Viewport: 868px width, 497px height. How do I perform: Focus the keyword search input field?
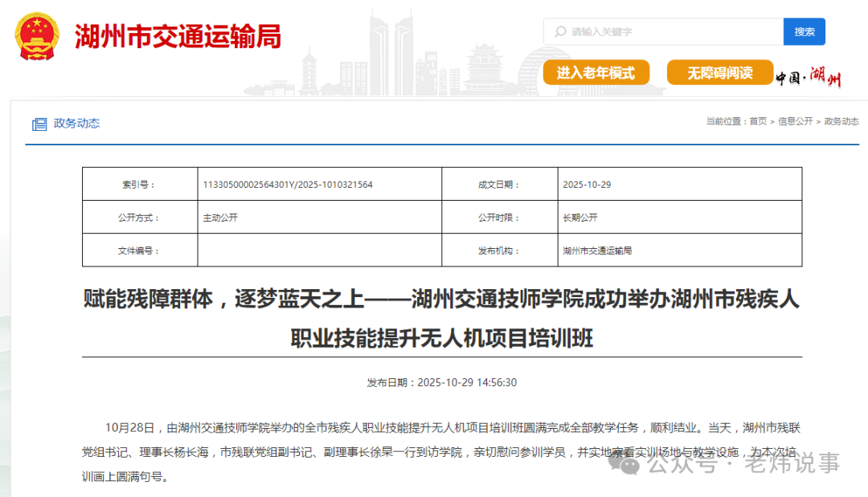coord(664,31)
